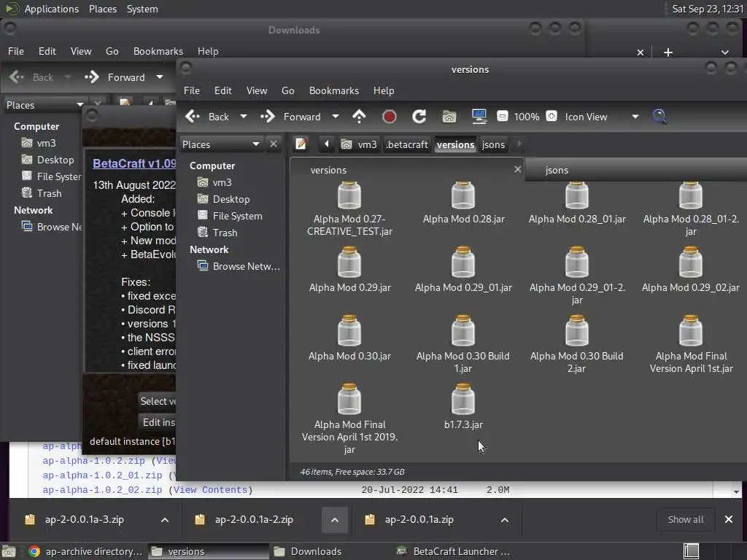Click ap-alpha-1.0.2_02.zip link
Image resolution: width=747 pixels, height=560 pixels.
(102, 489)
